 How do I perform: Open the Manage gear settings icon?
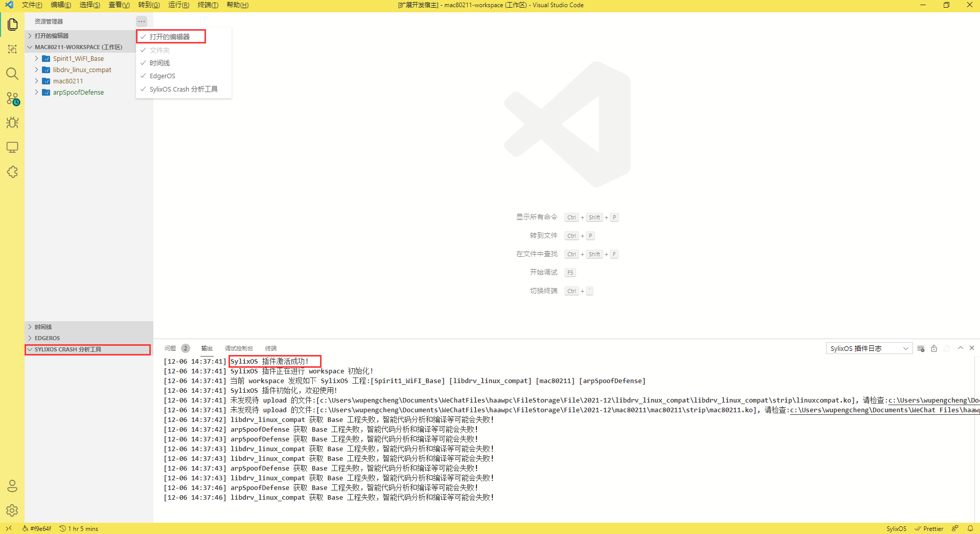pyautogui.click(x=12, y=510)
